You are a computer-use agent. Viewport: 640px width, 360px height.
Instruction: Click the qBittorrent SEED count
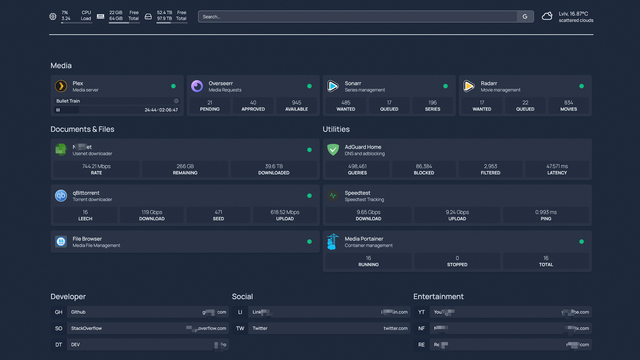click(x=218, y=215)
